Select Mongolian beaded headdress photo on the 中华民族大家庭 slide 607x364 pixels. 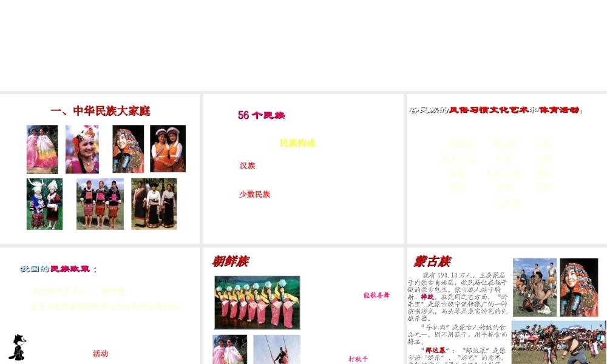tap(128, 149)
